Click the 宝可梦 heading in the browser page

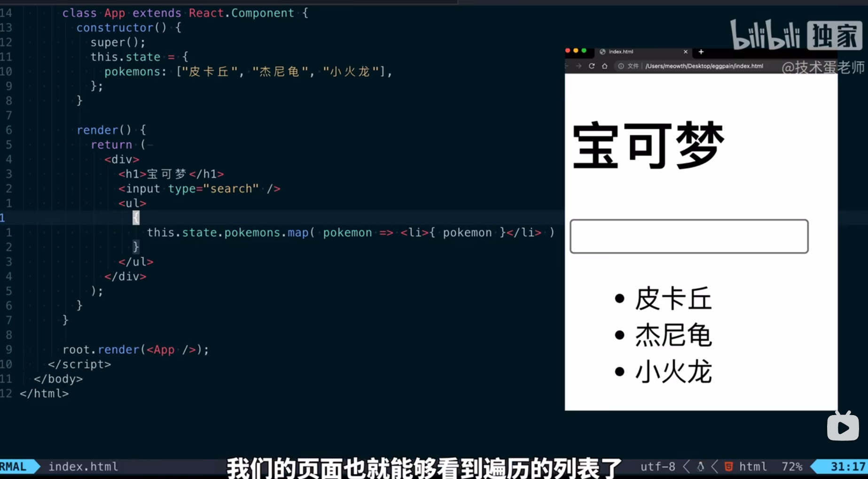click(x=649, y=145)
